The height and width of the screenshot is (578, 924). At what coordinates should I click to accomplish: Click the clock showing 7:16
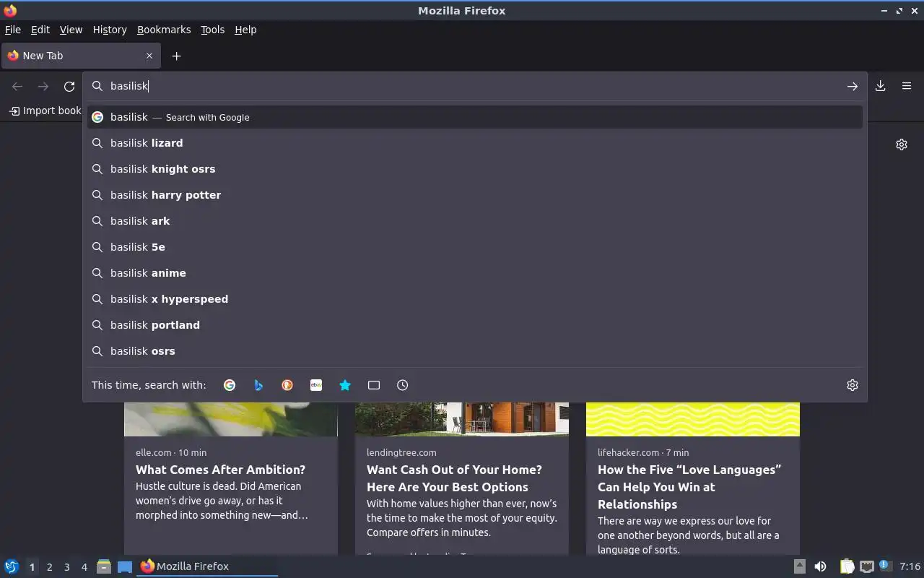pos(910,566)
